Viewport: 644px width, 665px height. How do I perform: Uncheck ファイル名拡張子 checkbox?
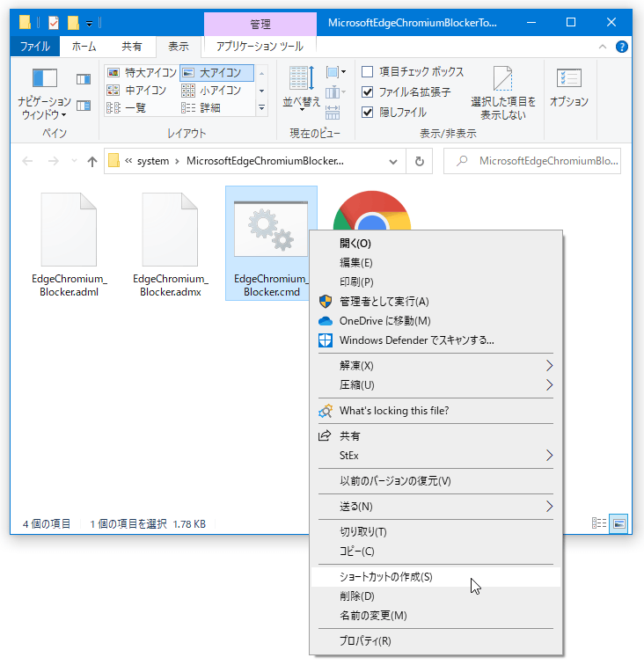click(x=368, y=92)
